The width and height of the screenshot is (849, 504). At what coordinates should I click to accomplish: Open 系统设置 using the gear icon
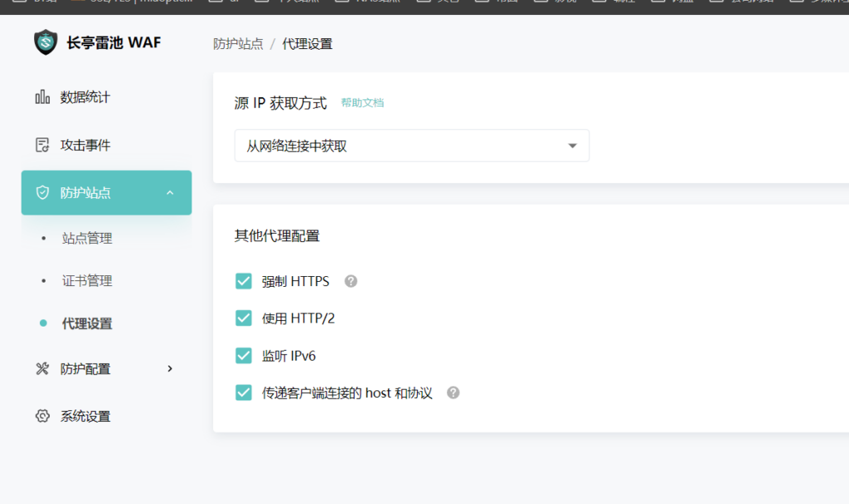42,415
